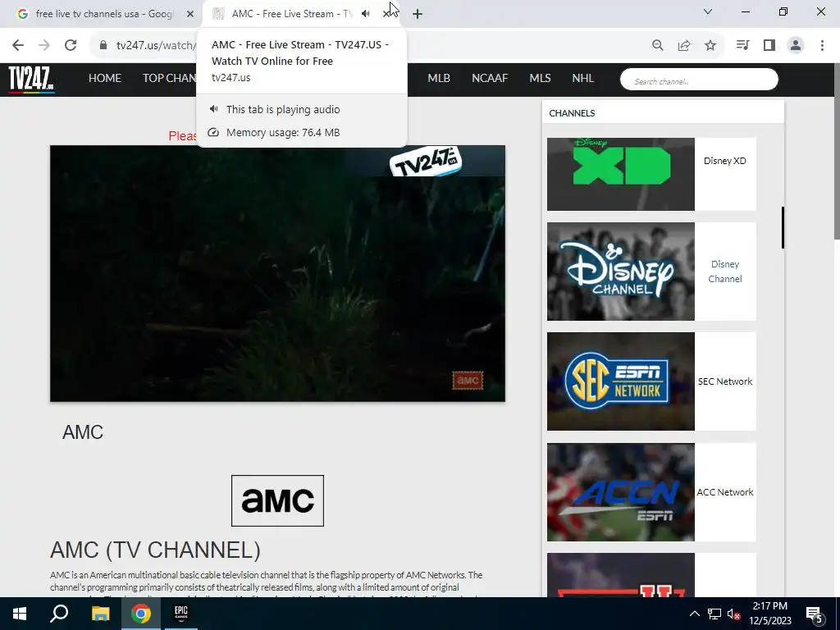Click the page's vertical scrollbar thumb
Image resolution: width=840 pixels, height=630 pixels.
click(x=836, y=153)
